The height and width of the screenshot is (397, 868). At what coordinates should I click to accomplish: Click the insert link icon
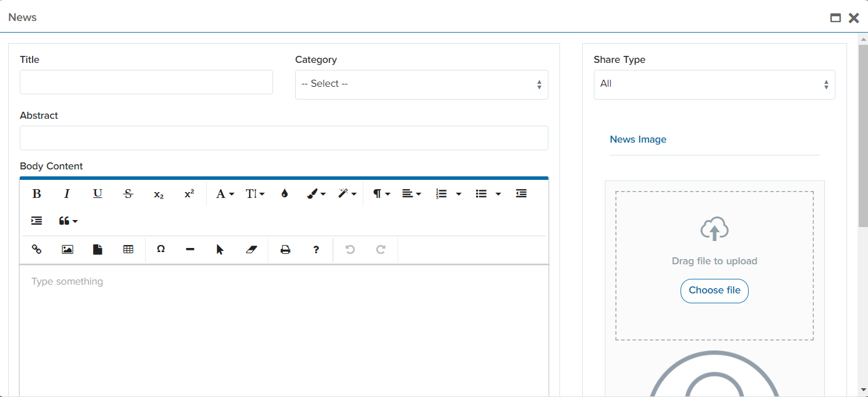tap(37, 249)
